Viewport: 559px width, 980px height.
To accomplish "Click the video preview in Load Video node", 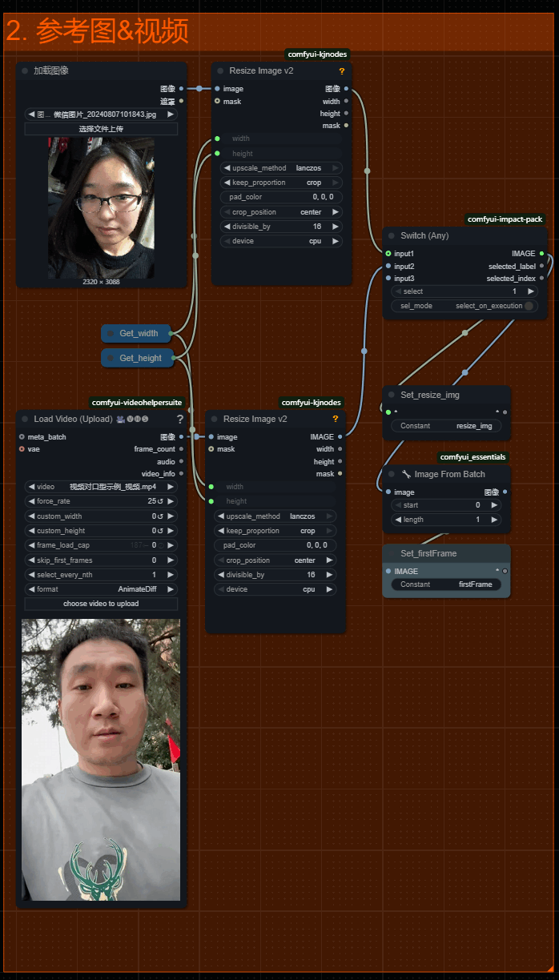I will 101,759.
